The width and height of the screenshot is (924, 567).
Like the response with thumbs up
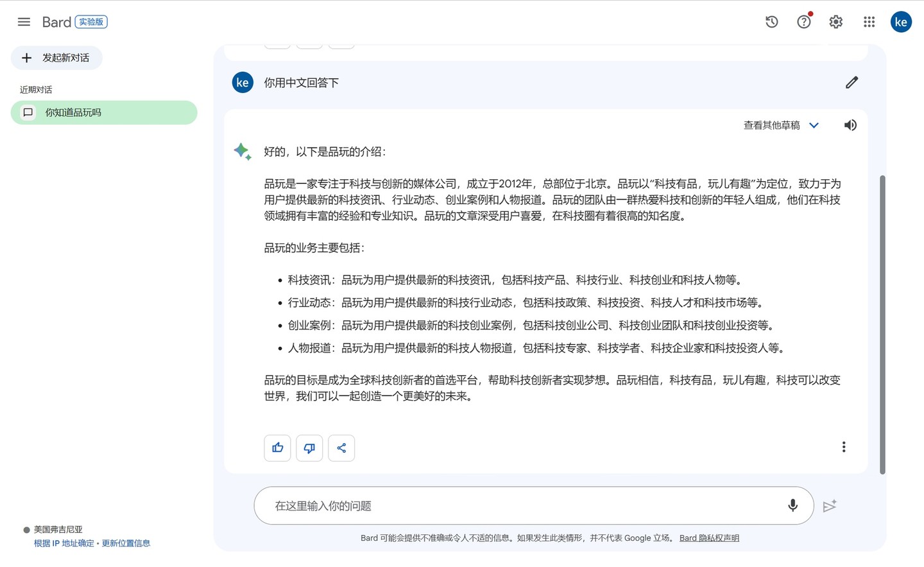coord(277,448)
